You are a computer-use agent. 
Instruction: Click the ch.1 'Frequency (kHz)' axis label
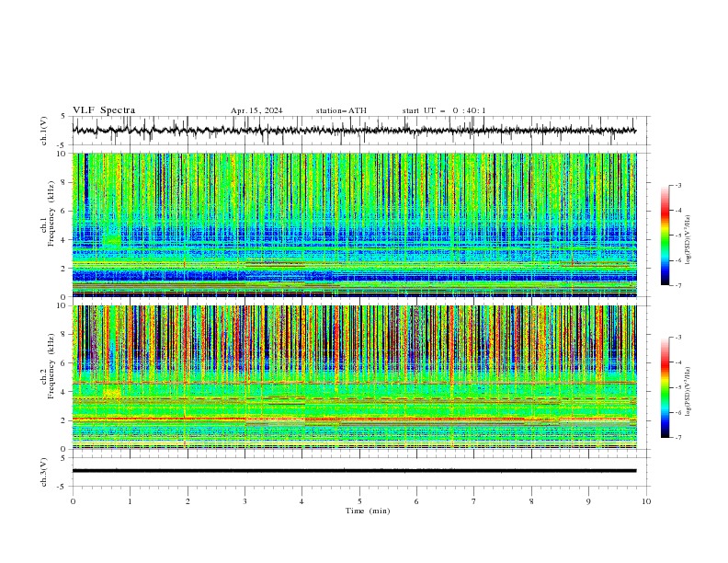coord(51,213)
